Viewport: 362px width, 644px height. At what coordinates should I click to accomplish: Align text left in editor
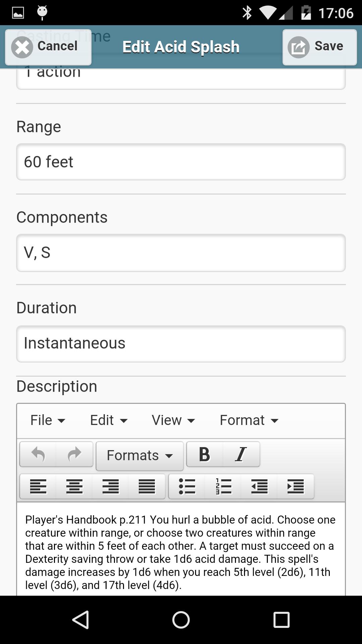tap(38, 486)
